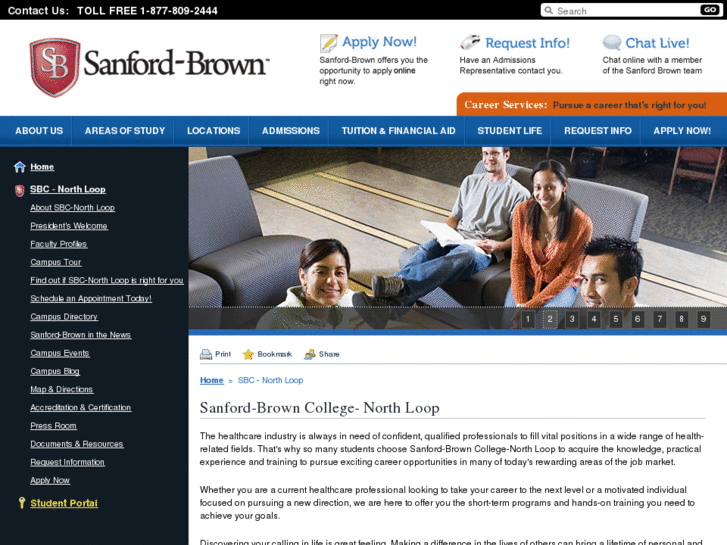
Task: Open Documents & Resources link
Action: (x=77, y=444)
